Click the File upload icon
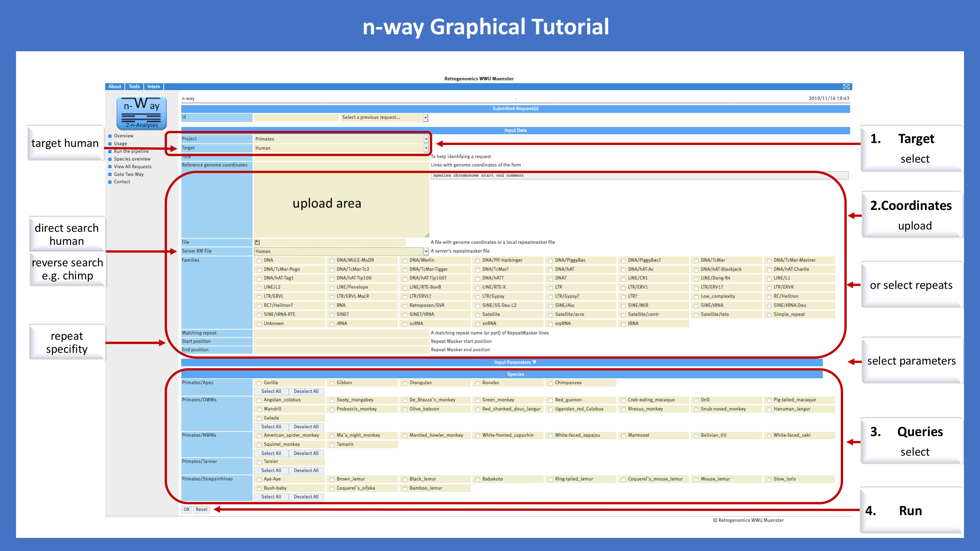Image resolution: width=980 pixels, height=551 pixels. pos(257,242)
